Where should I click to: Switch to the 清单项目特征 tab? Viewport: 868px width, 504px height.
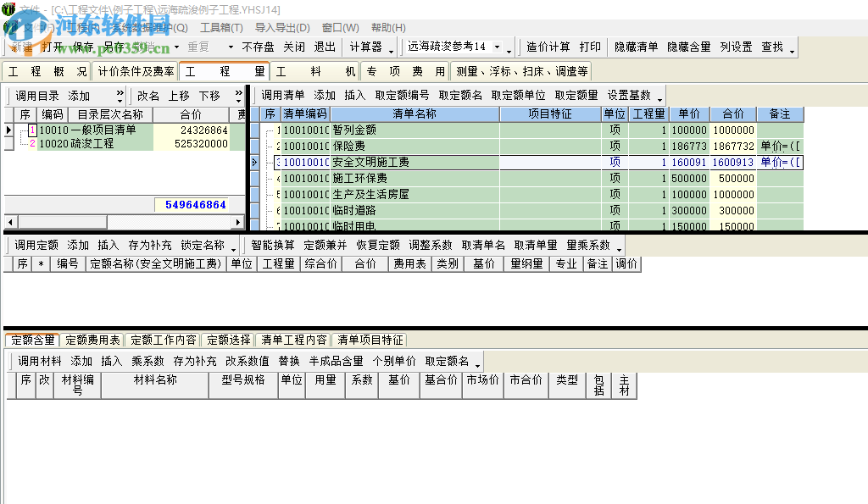tap(370, 340)
